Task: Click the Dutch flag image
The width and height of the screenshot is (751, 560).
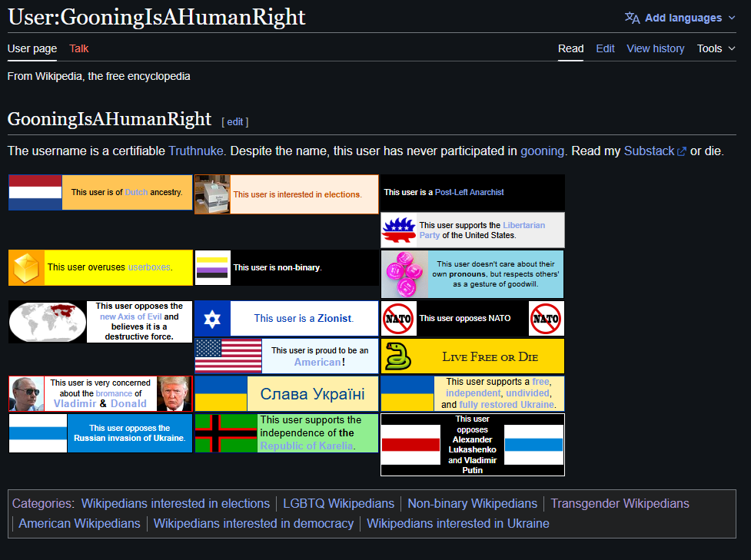Action: point(35,192)
